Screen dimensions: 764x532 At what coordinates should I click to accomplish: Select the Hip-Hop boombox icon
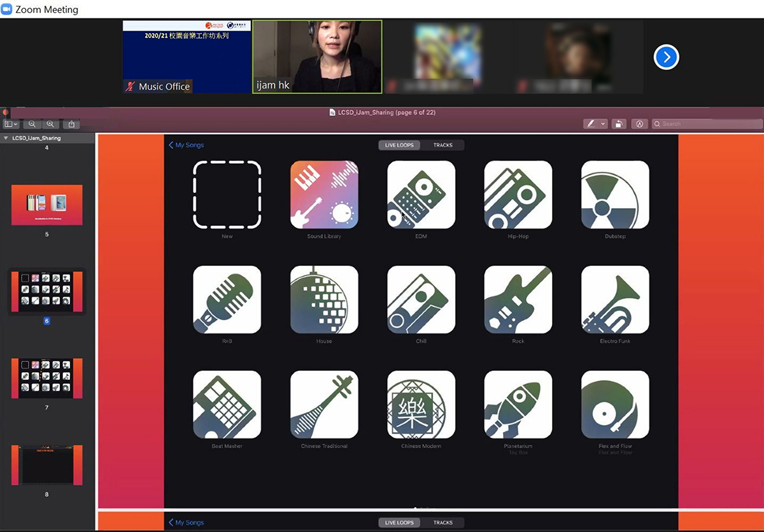[x=518, y=195]
